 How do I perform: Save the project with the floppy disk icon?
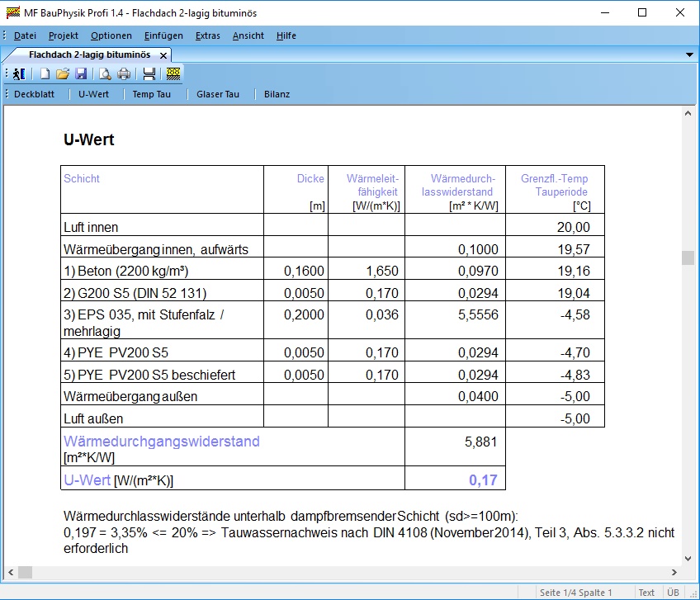pos(81,73)
